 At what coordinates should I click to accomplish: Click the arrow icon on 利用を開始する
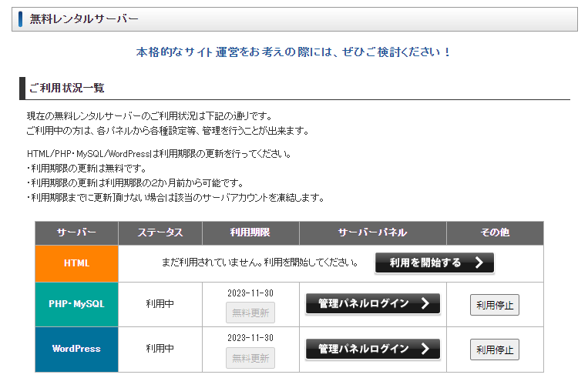[479, 263]
